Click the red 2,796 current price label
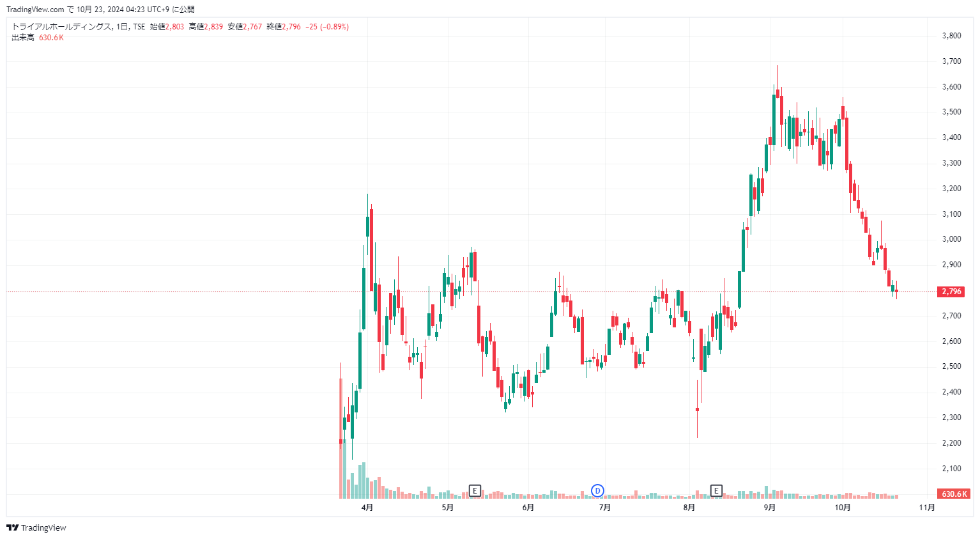Viewport: 980px width, 539px height. pyautogui.click(x=951, y=292)
